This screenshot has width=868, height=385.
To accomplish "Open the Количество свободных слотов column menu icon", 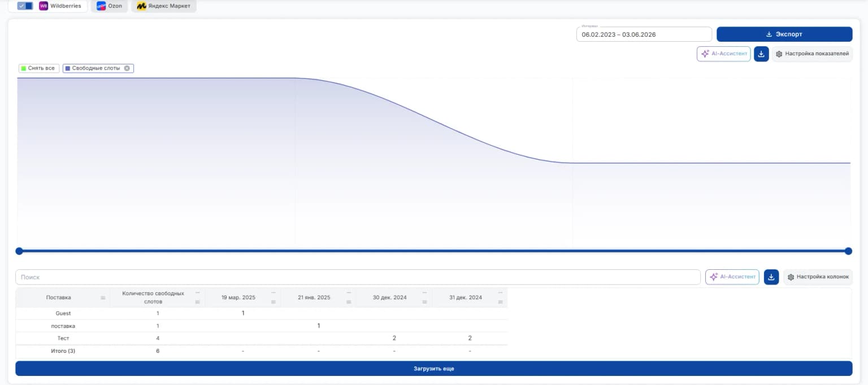I will pos(198,302).
